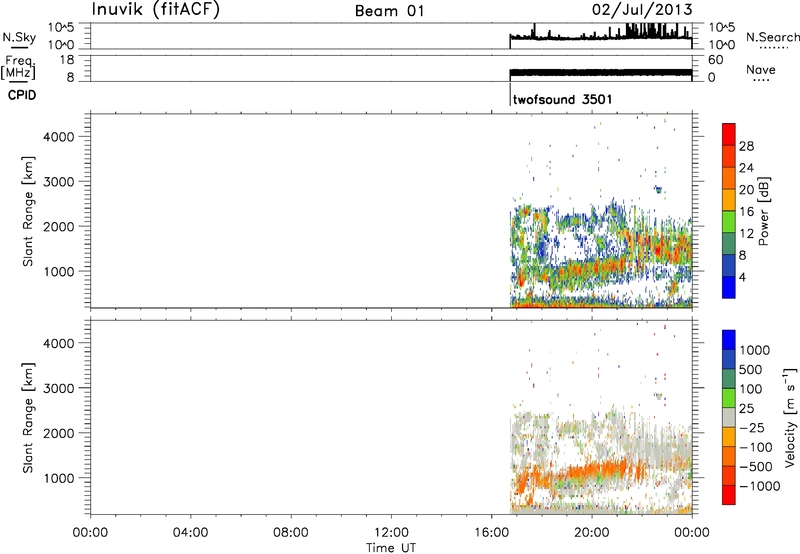Click the "04:00" time axis label
This screenshot has width=800, height=554.
pos(190,533)
